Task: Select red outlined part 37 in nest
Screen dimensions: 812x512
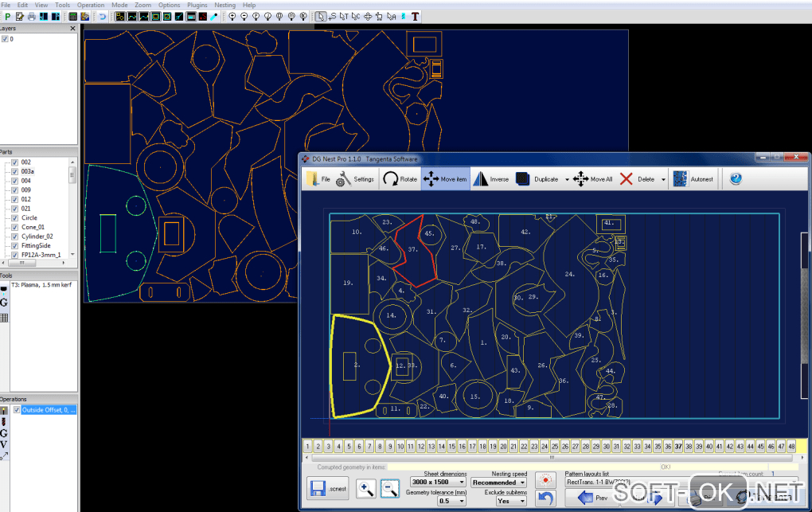Action: (413, 249)
